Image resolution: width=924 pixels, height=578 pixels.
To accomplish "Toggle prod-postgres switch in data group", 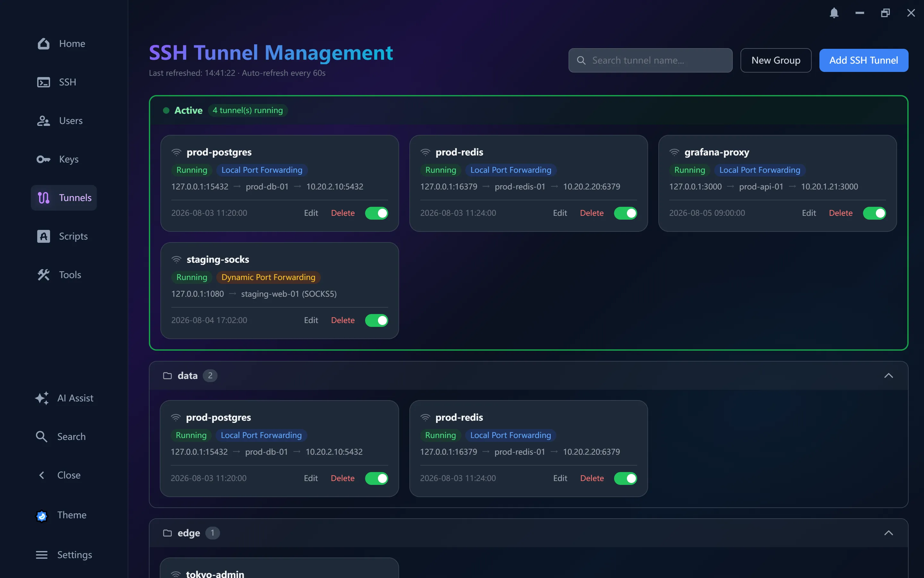I will [376, 478].
